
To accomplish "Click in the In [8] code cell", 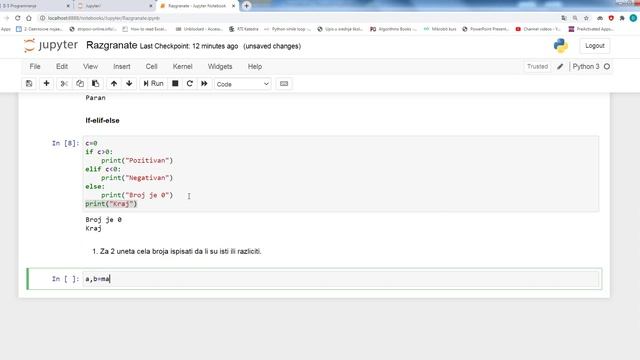I will click(341, 173).
